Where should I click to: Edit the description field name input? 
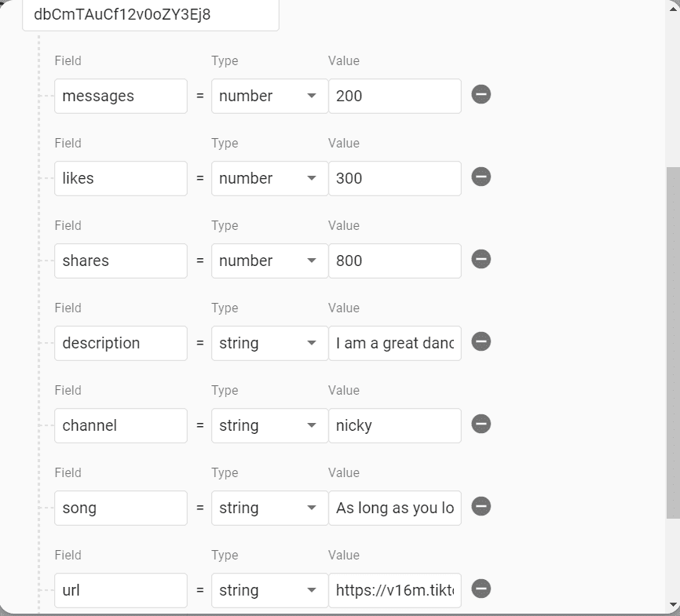coord(121,343)
